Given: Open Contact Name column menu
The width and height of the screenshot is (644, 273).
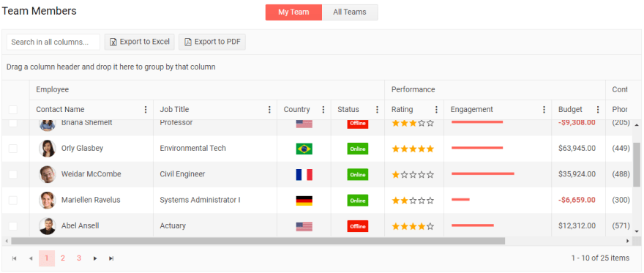Looking at the screenshot, I should pyautogui.click(x=146, y=110).
